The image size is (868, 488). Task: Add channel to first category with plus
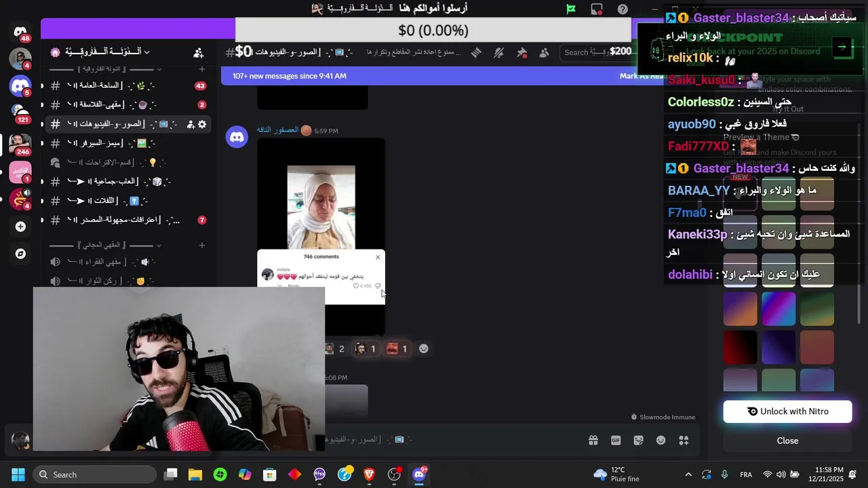pos(202,69)
